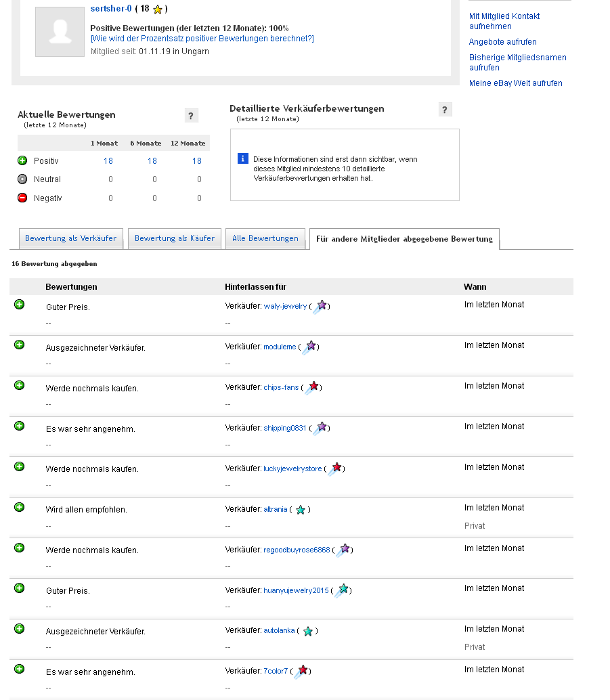Click green plus icon on luckyjewelrystore feedback row
Image resolution: width=610 pixels, height=700 pixels.
[x=19, y=466]
